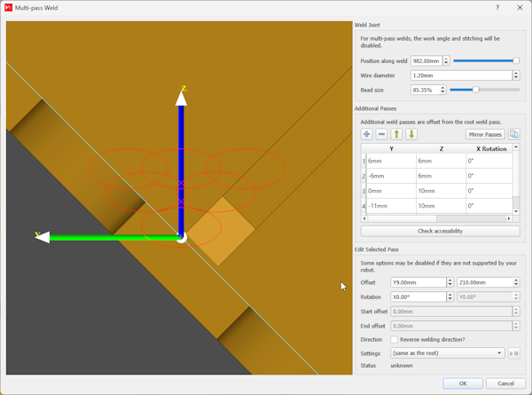Click the Bead size spinner arrows
Image resolution: width=532 pixels, height=395 pixels.
coord(443,90)
